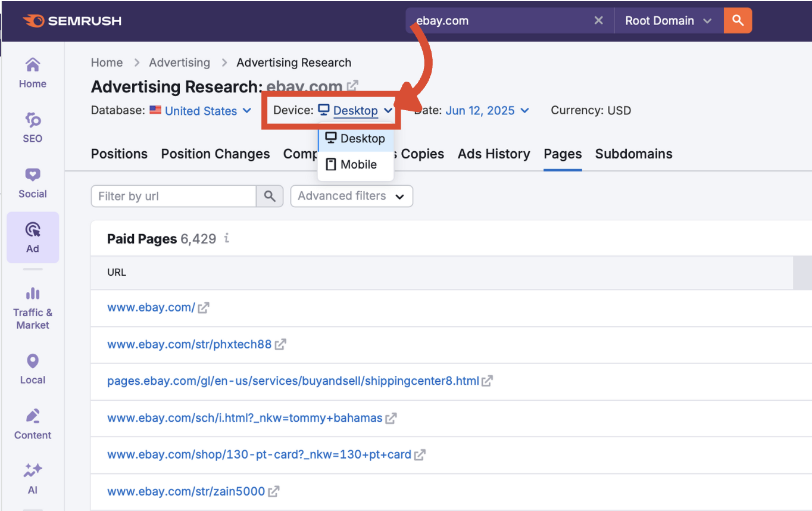Switch to the Ads History tab
The image size is (812, 511).
494,154
